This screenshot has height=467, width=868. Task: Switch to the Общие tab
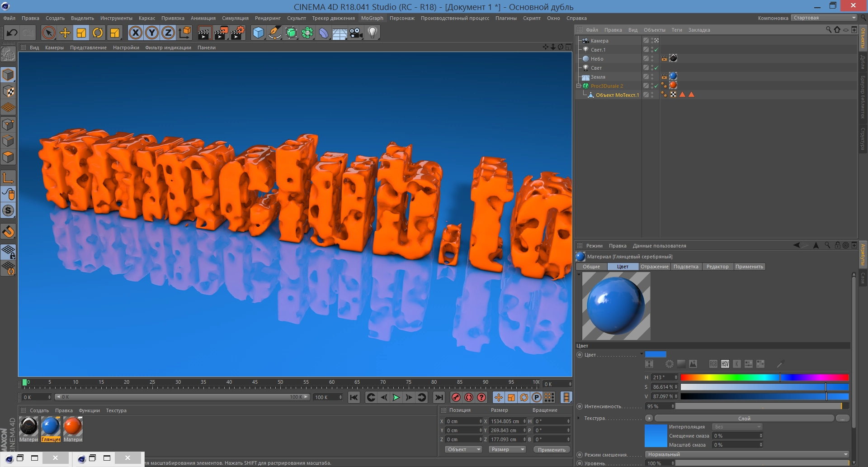pos(591,267)
